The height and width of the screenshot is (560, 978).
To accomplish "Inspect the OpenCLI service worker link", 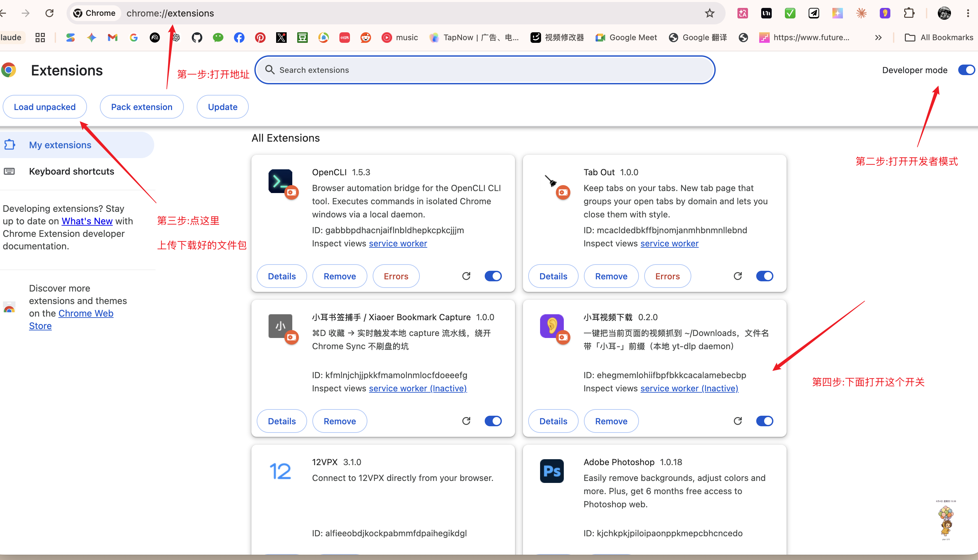I will 398,243.
